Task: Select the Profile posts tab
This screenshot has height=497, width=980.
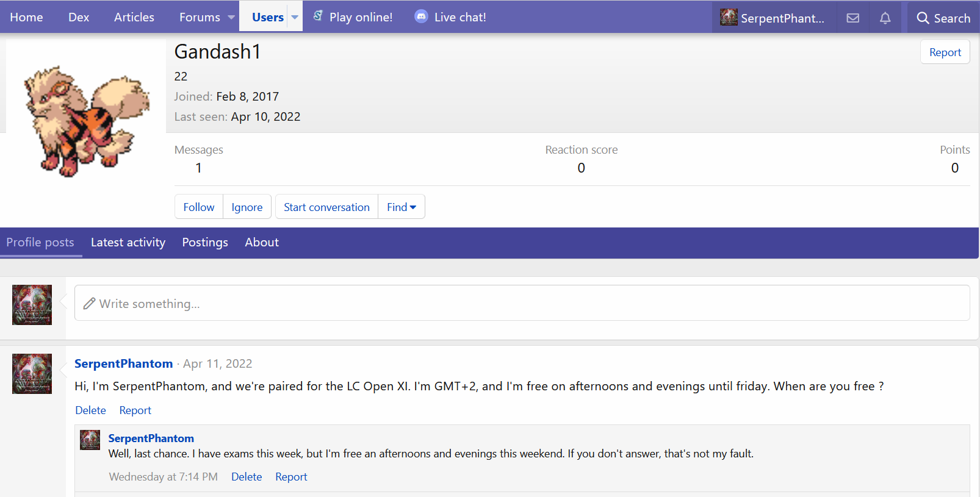Action: [x=40, y=242]
